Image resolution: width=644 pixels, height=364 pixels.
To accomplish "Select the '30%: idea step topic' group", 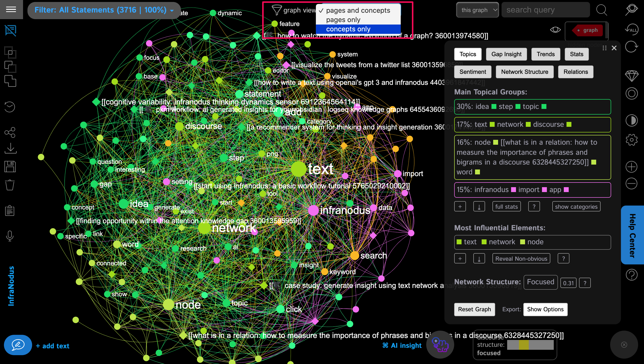I will coord(532,107).
